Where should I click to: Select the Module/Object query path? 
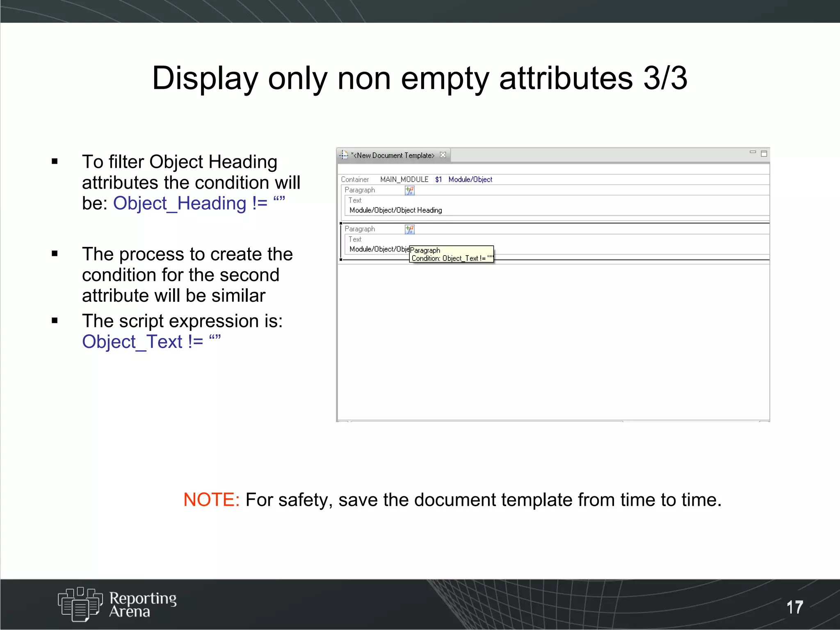[470, 180]
